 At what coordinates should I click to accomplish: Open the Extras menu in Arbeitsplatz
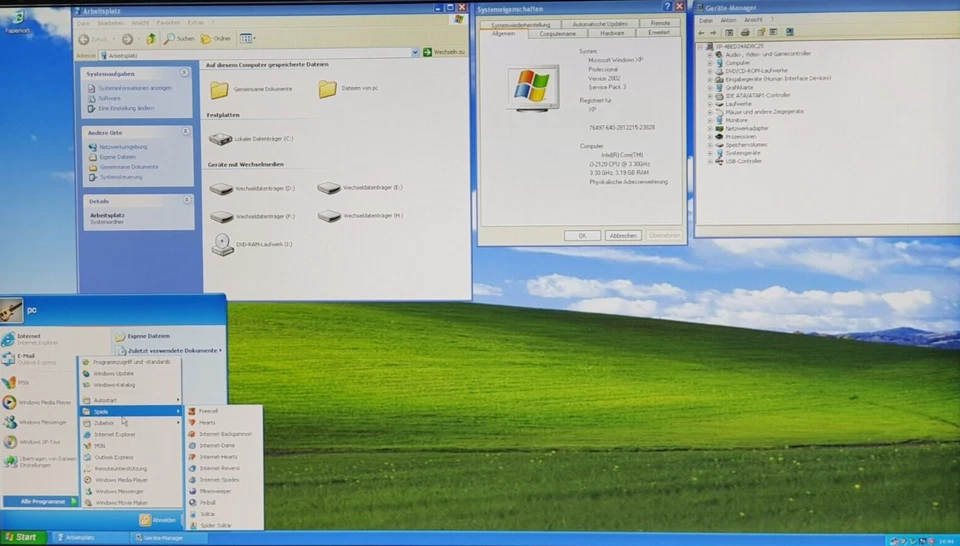pyautogui.click(x=195, y=23)
